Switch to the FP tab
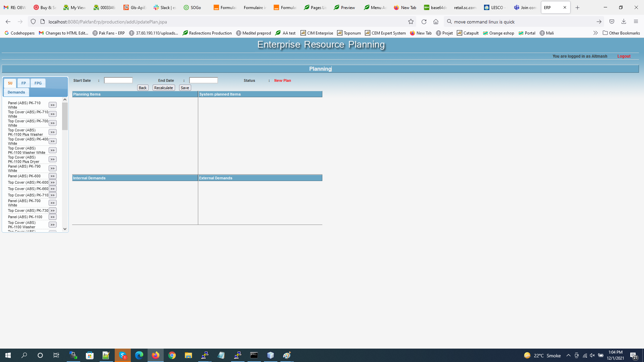The image size is (644, 362). tap(23, 83)
